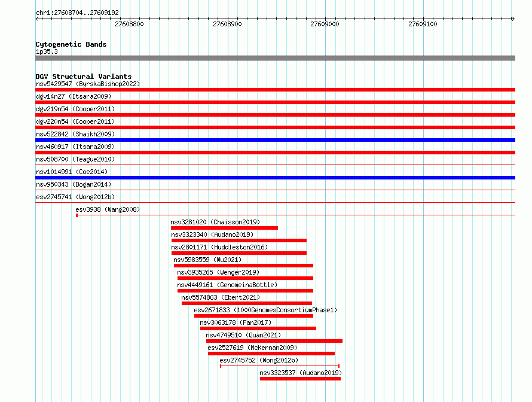The height and width of the screenshot is (402, 532).
Task: Click the blue bar under nsv1014991
Action: (x=275, y=178)
